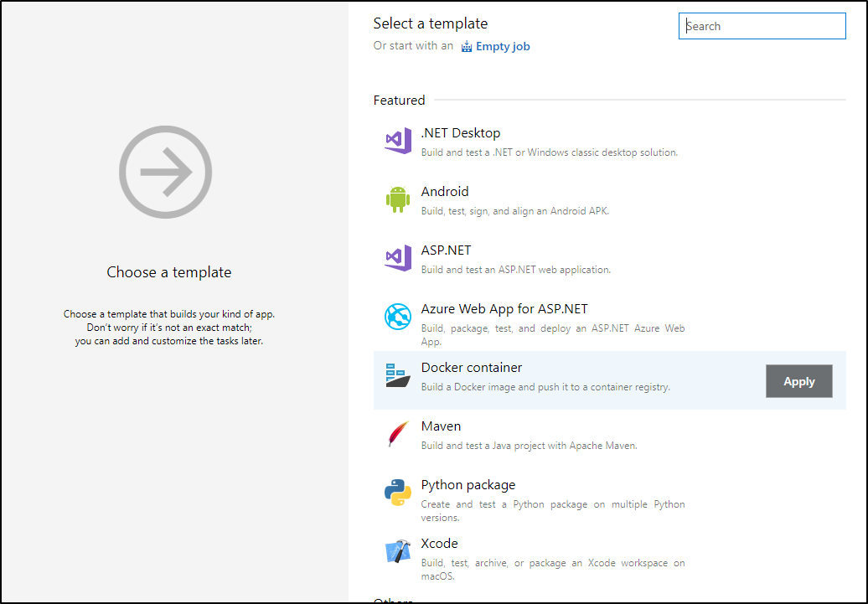This screenshot has width=868, height=604.
Task: Click 'Build and test a Java project with Apache Maven.'
Action: pyautogui.click(x=530, y=446)
